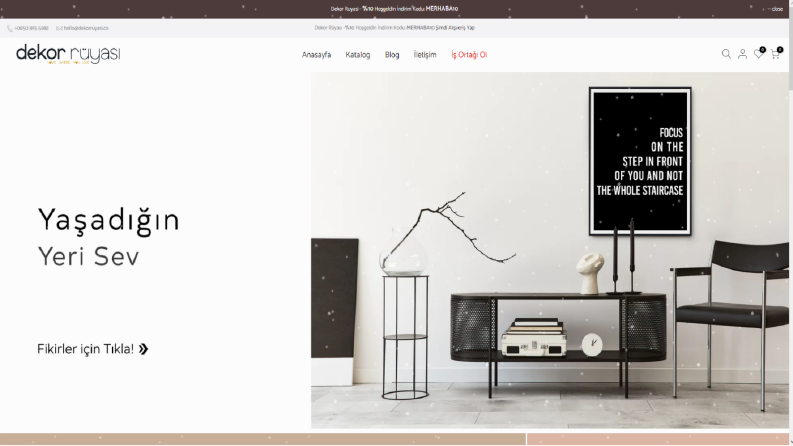Open the search magnifier icon
793x446 pixels.
click(726, 54)
